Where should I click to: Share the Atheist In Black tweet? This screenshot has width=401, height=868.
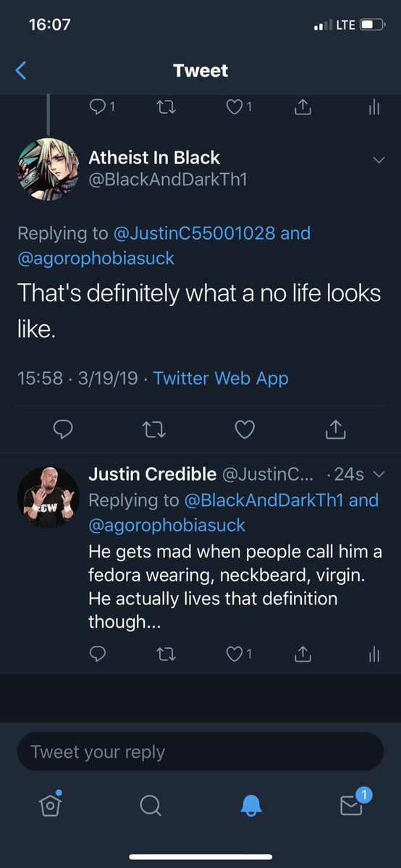tap(336, 429)
